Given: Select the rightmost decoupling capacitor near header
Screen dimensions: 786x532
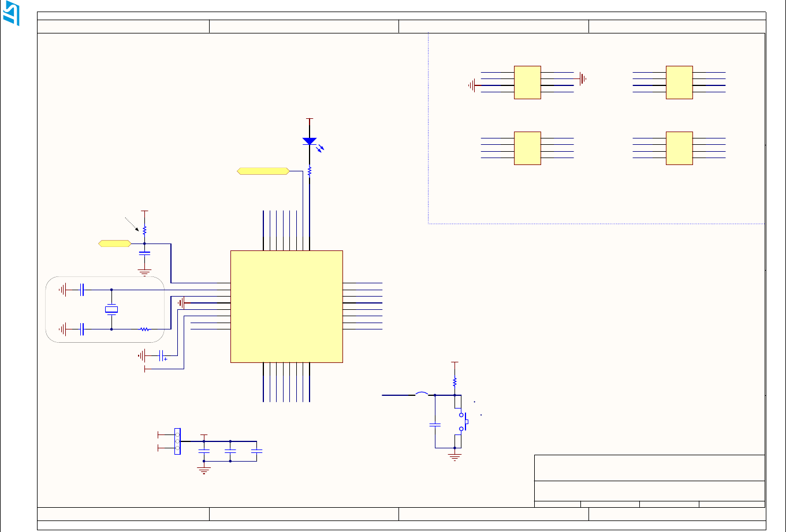Looking at the screenshot, I should [257, 451].
